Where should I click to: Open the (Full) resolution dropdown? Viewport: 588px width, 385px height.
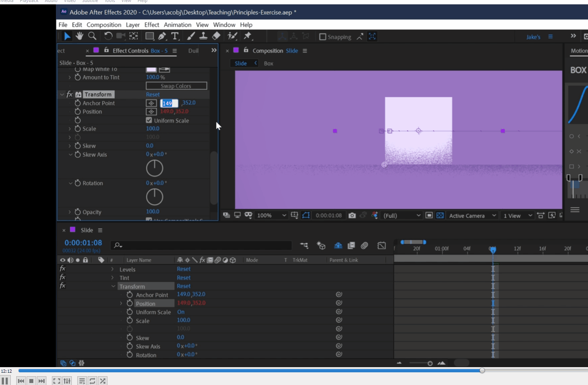pyautogui.click(x=402, y=216)
